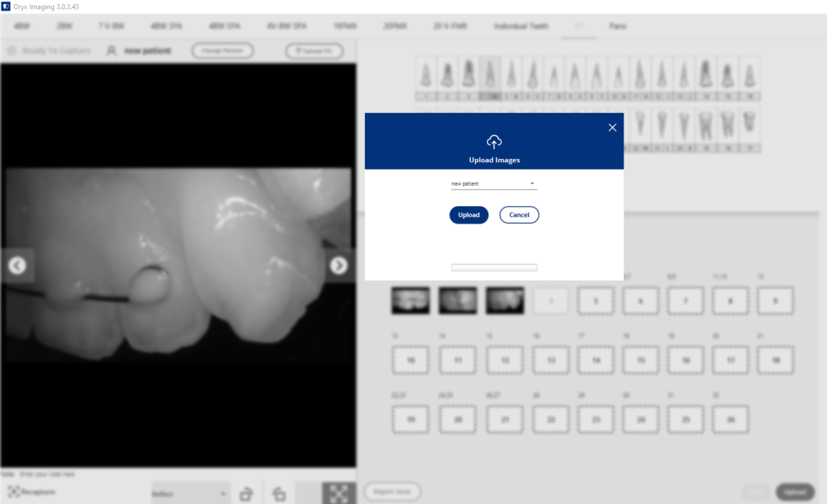Click the patient profile icon
827x504 pixels.
click(x=111, y=51)
